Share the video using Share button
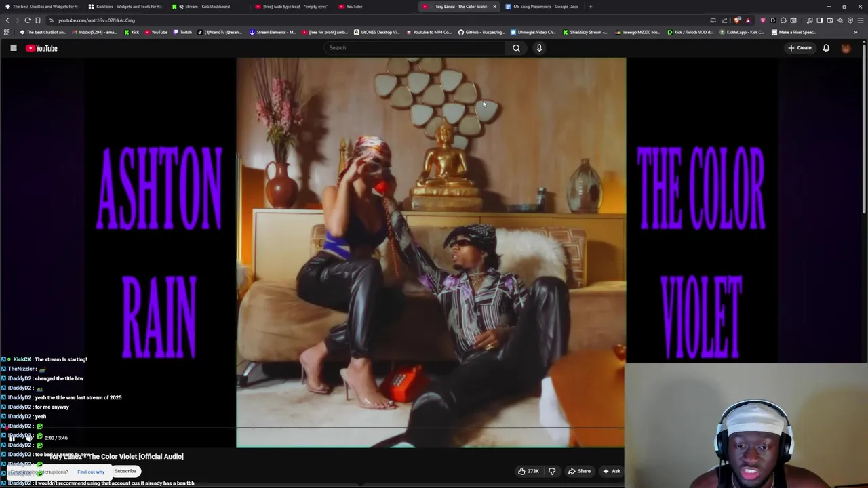Screen dimensions: 868x488 pyautogui.click(x=579, y=471)
